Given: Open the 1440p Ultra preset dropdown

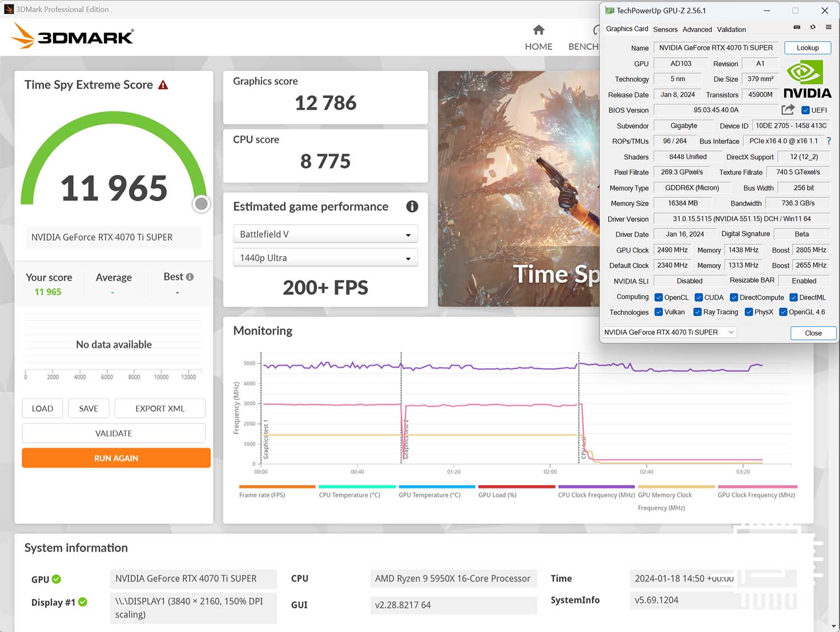Looking at the screenshot, I should [325, 258].
